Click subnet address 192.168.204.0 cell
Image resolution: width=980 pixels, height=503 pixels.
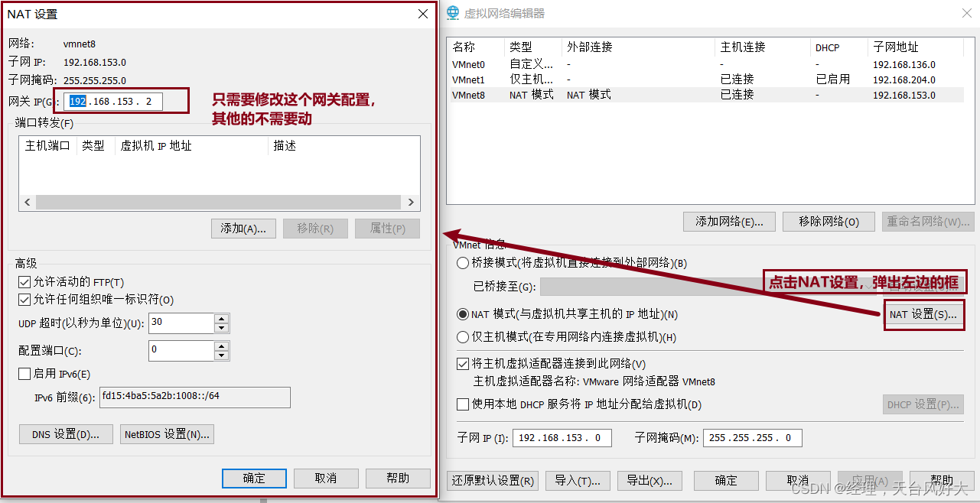pos(903,80)
